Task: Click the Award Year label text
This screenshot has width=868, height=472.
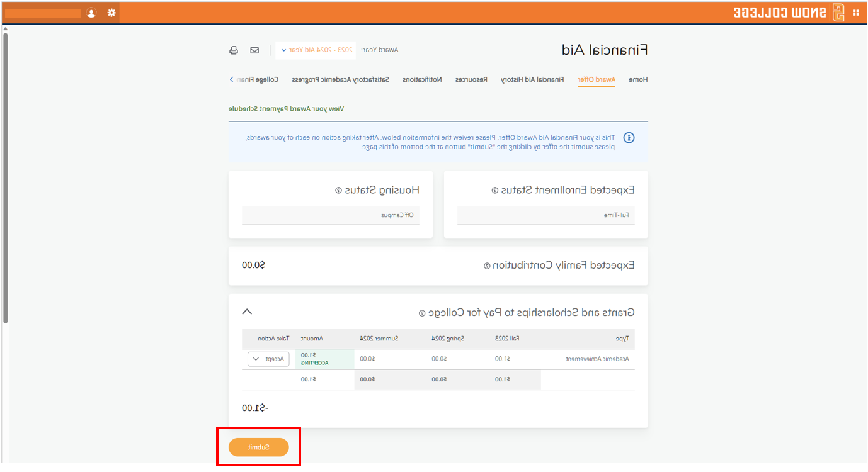Action: coord(380,50)
